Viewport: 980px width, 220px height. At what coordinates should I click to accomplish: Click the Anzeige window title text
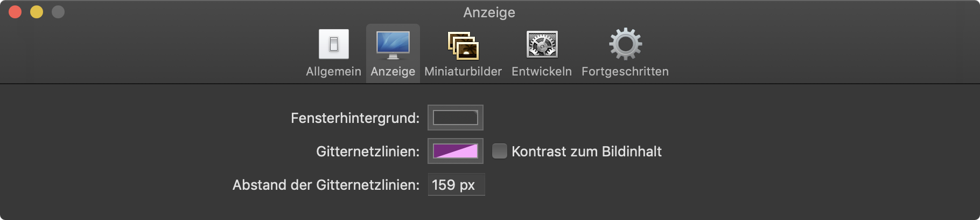[x=489, y=12]
